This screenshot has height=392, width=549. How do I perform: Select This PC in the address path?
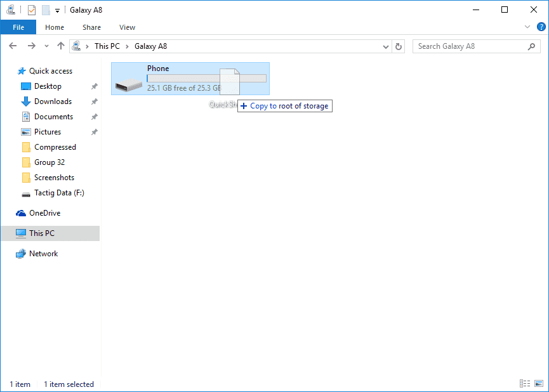[107, 46]
